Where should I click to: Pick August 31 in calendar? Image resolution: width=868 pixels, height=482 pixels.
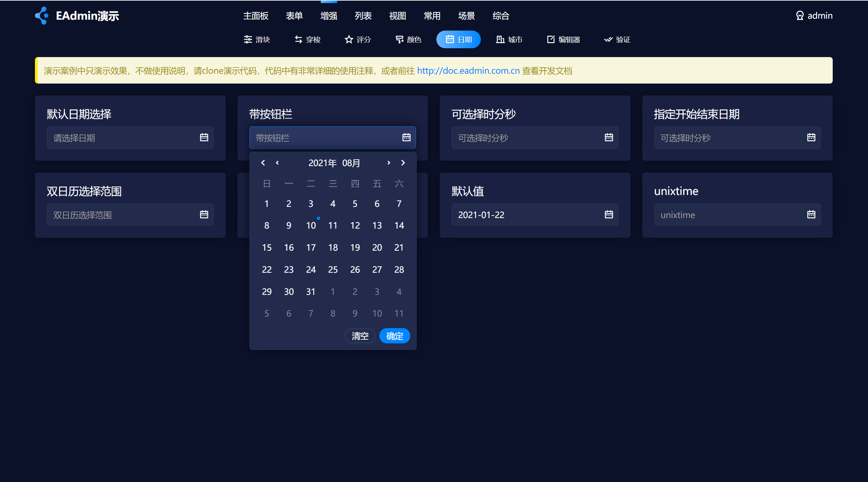point(311,291)
